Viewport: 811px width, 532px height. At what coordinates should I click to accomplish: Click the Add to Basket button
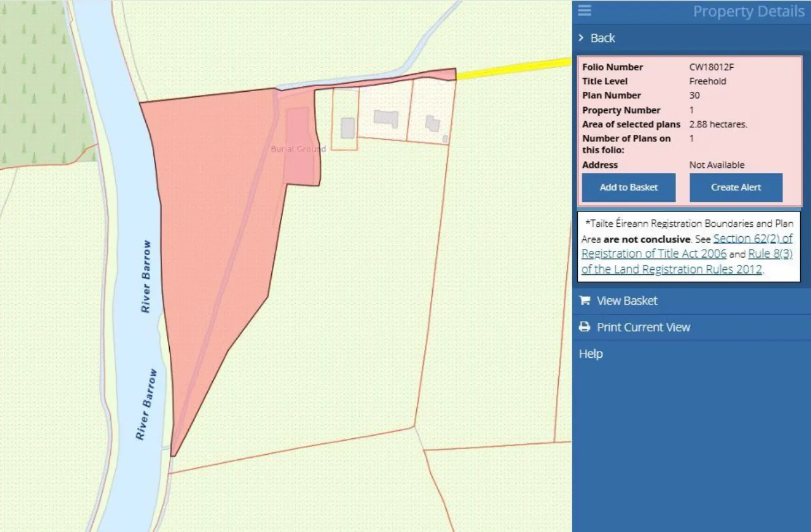tap(628, 187)
